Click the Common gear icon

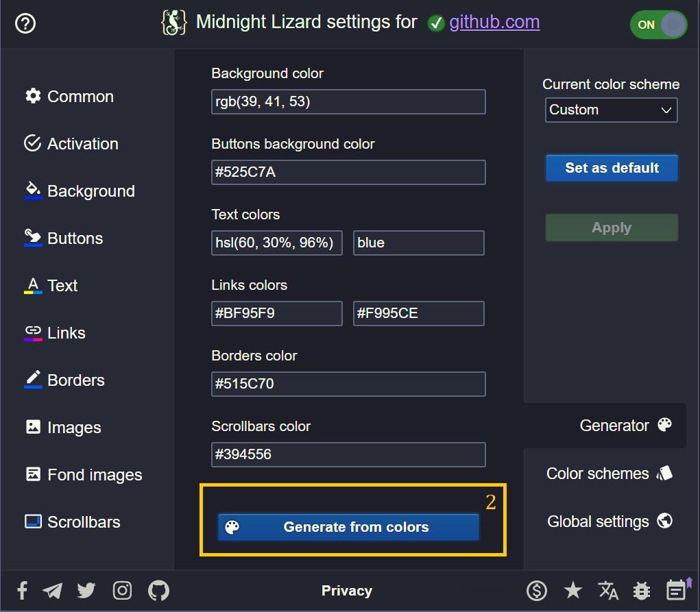(x=33, y=96)
